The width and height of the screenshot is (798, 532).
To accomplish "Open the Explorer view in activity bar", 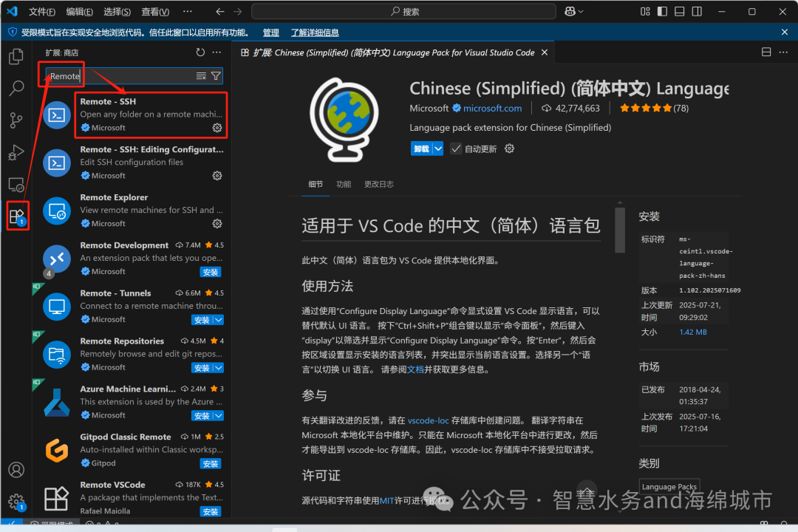I will tap(16, 56).
